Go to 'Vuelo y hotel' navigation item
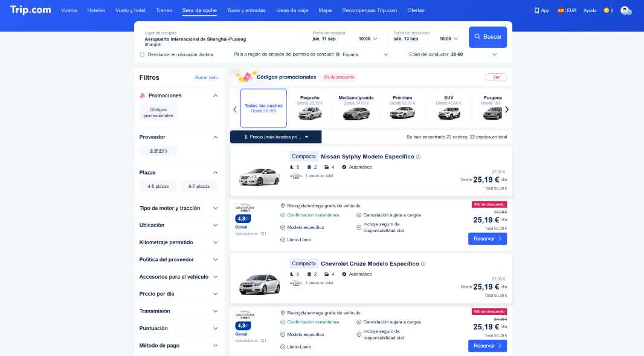 (x=130, y=10)
